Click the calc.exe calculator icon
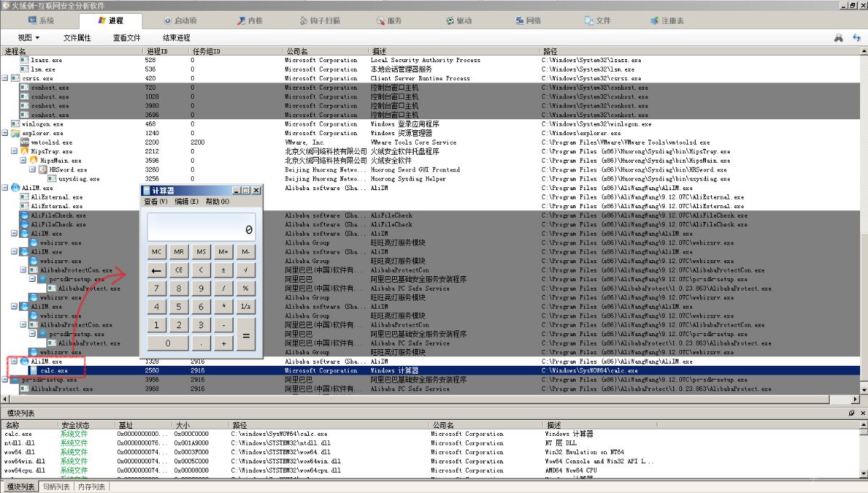Viewport: 868px width, 493px height. 33,370
